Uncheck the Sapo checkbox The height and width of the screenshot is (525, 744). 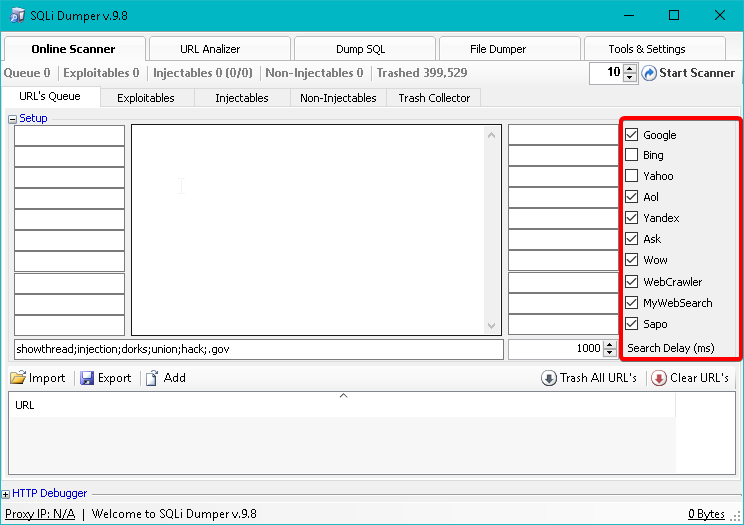(x=632, y=324)
